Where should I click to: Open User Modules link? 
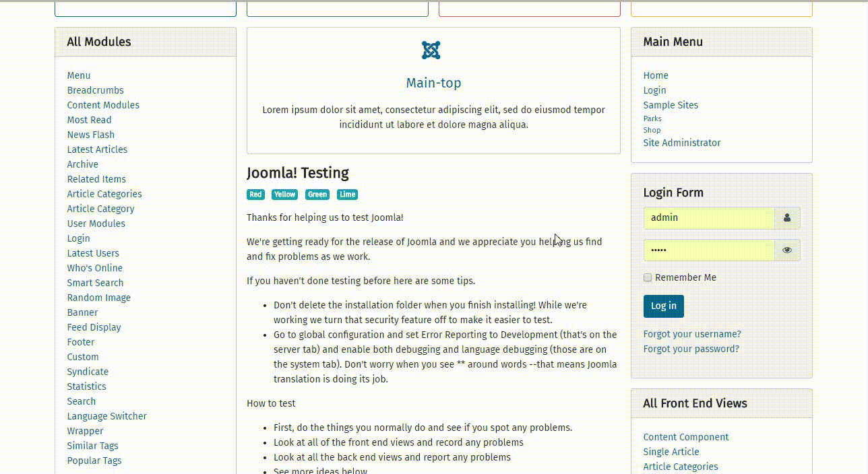point(96,224)
